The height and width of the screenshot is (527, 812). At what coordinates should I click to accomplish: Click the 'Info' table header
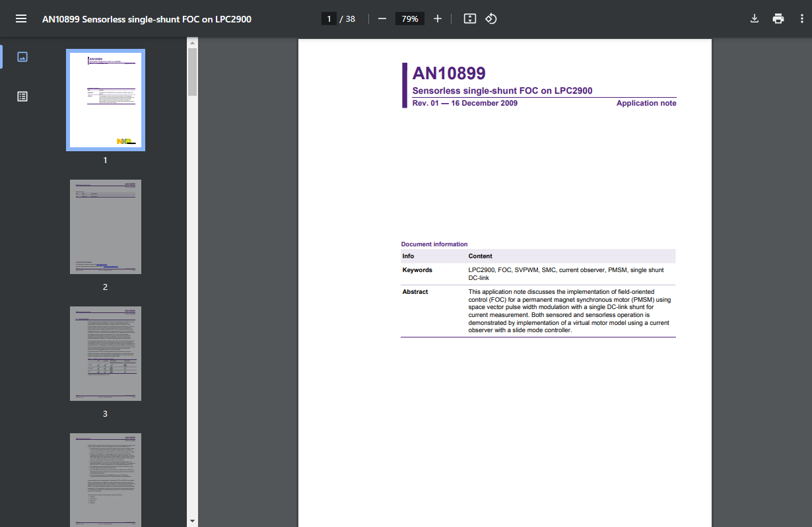[x=409, y=256]
